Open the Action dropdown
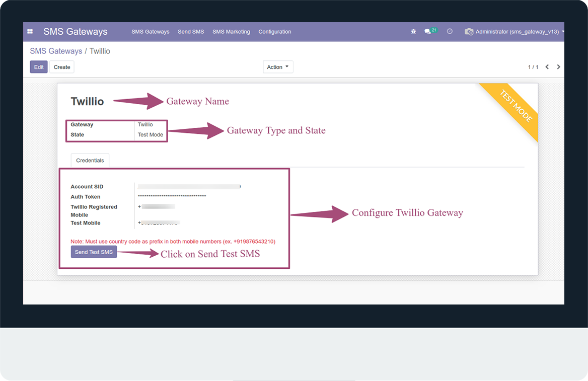Viewport: 588px width, 381px height. tap(278, 67)
